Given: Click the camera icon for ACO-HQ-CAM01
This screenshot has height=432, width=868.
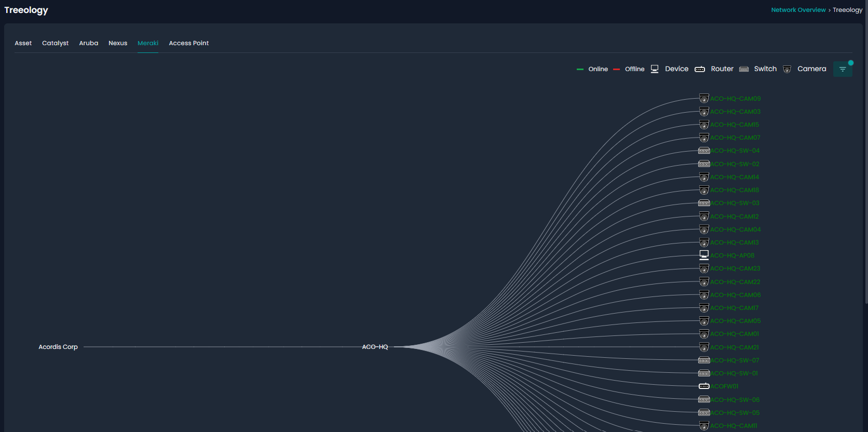Looking at the screenshot, I should click(x=704, y=334).
